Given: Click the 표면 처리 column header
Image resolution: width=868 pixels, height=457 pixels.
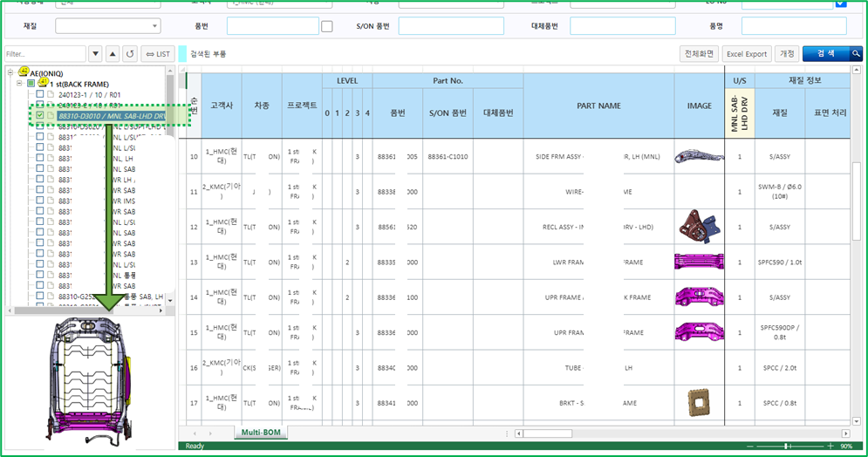Looking at the screenshot, I should tap(830, 113).
